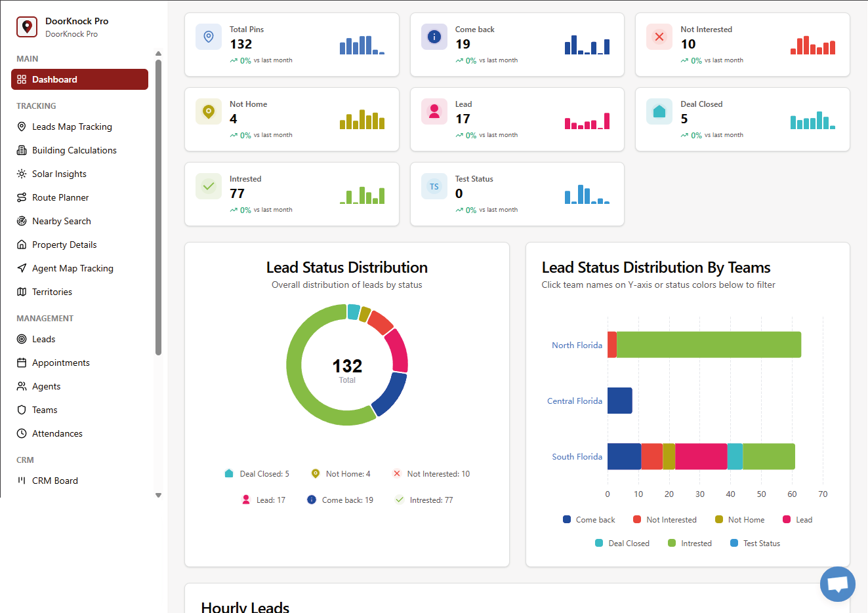Open the Teams link

point(45,410)
